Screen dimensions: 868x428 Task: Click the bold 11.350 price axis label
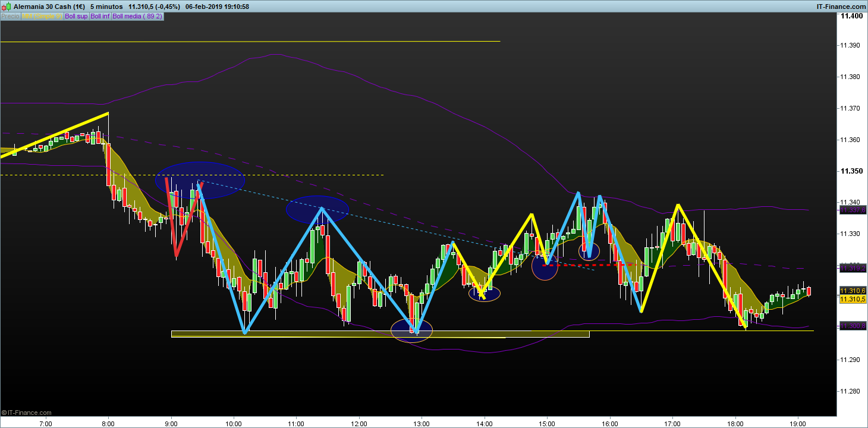pyautogui.click(x=851, y=172)
